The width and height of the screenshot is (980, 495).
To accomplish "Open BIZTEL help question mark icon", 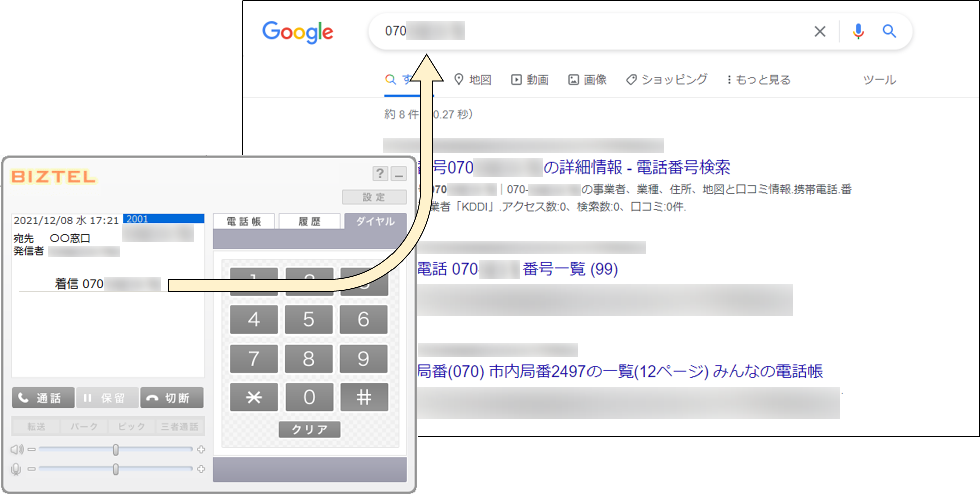I will point(380,174).
